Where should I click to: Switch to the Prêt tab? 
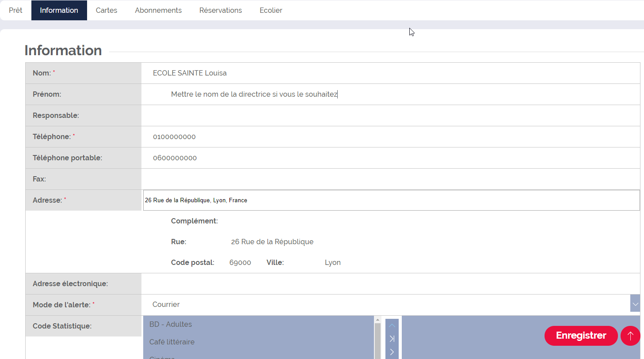pos(15,10)
